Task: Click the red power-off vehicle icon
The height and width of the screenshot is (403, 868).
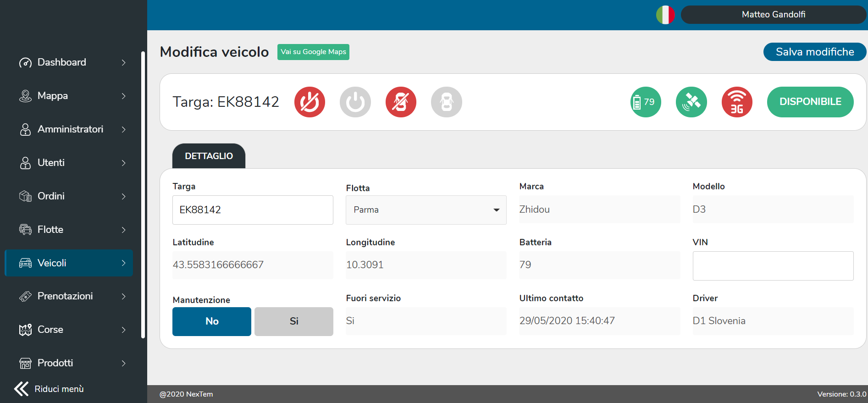Action: coord(310,102)
